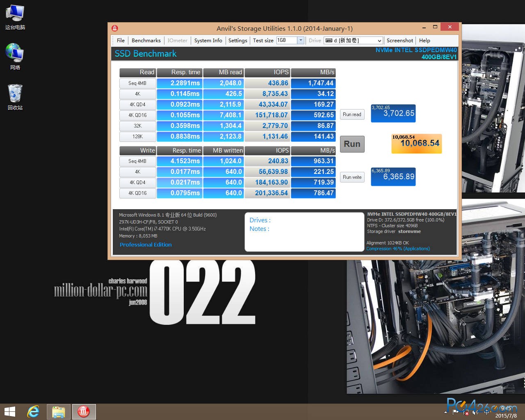Screen dimensions: 525x420
Task: Open the System Info menu
Action: tap(208, 41)
